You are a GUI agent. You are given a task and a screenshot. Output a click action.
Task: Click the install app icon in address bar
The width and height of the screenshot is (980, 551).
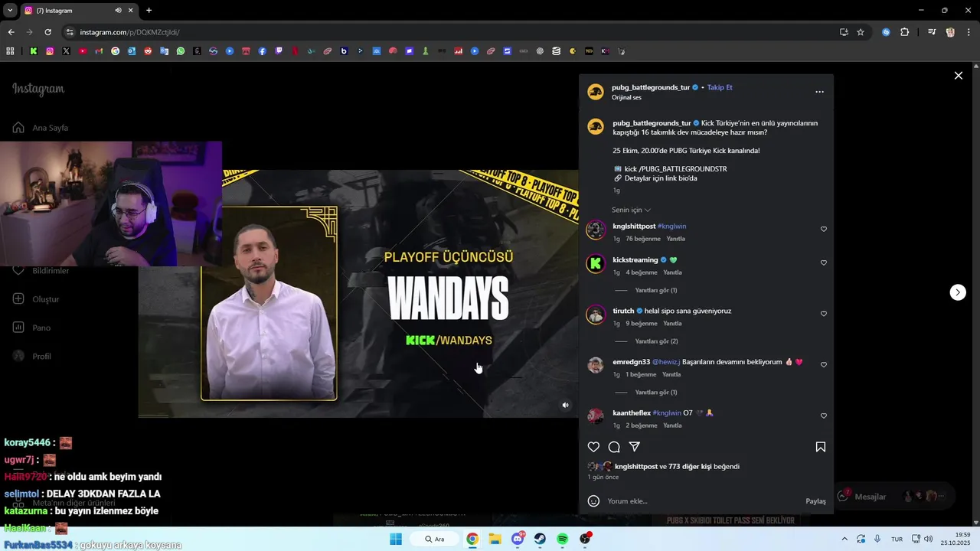point(844,32)
